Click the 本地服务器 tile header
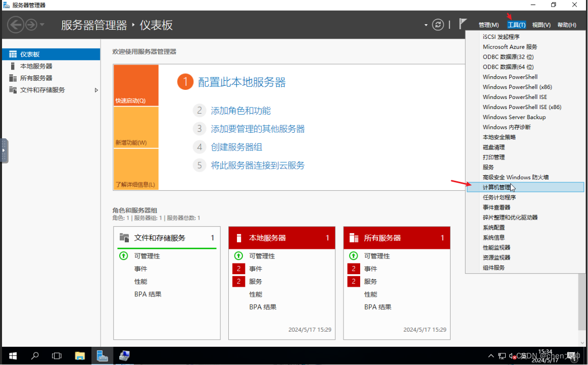Viewport: 588px width, 365px height. (282, 238)
